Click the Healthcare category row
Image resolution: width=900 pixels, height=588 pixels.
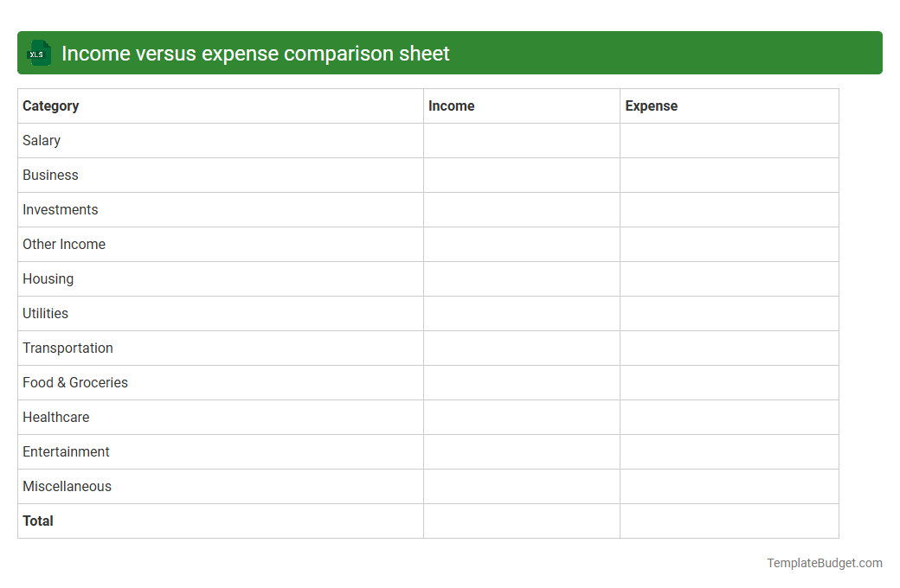55,417
